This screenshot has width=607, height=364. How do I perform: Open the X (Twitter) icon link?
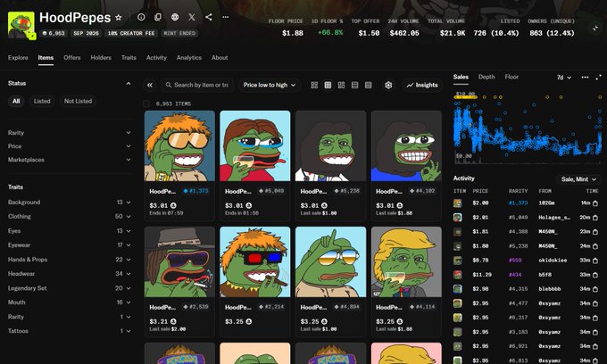pyautogui.click(x=192, y=17)
